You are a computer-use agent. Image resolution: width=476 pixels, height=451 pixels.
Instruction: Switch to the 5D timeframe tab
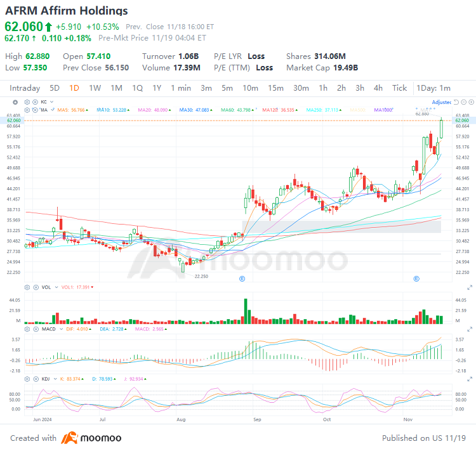(x=55, y=88)
